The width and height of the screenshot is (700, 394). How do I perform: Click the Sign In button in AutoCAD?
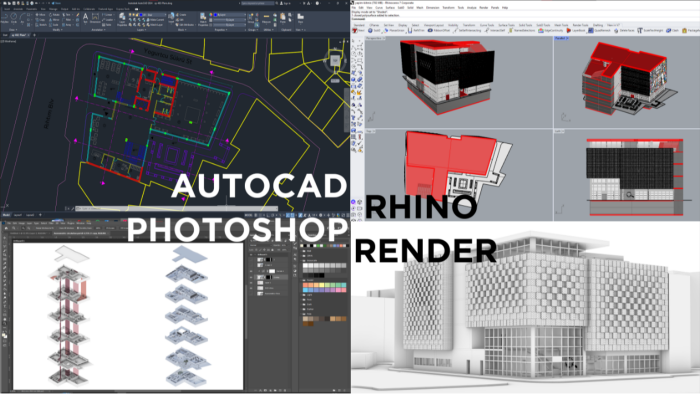(284, 3)
